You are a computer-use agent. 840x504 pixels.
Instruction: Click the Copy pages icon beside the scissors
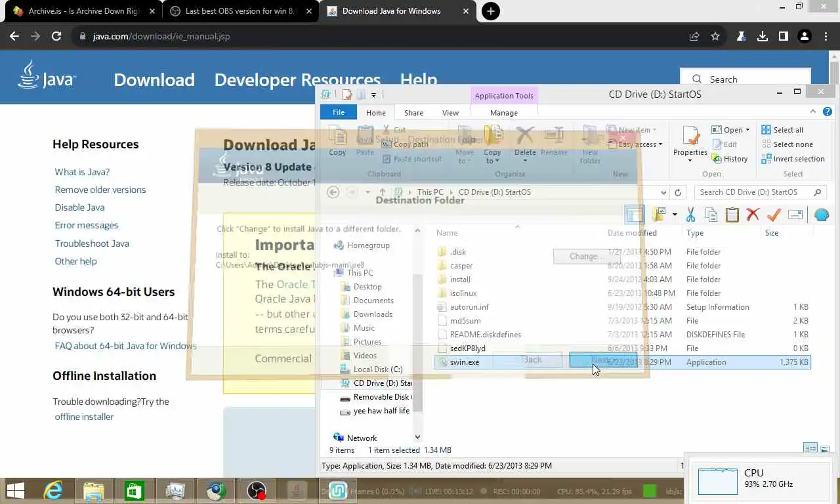point(711,215)
